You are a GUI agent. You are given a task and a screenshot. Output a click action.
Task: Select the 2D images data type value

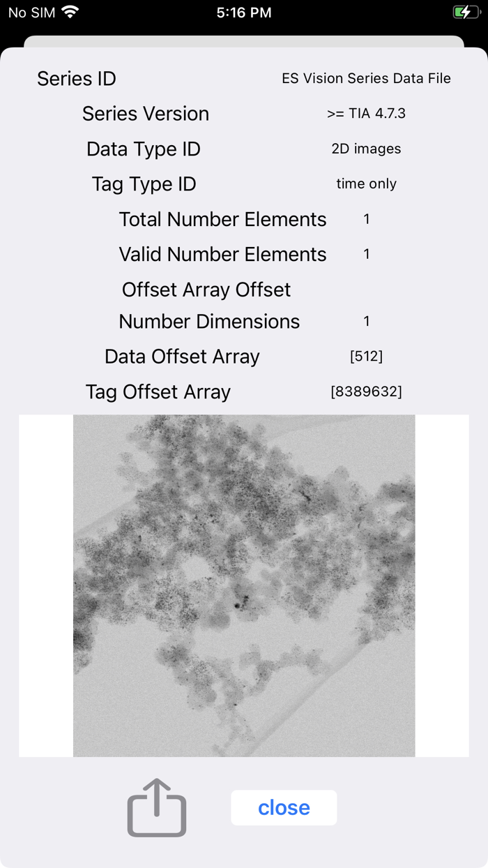point(366,149)
